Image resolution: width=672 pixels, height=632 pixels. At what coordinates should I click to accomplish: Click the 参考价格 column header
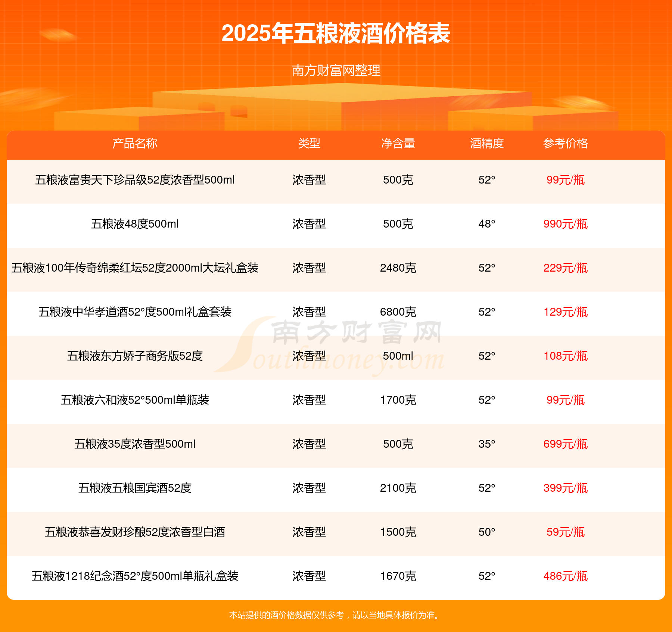pos(566,143)
